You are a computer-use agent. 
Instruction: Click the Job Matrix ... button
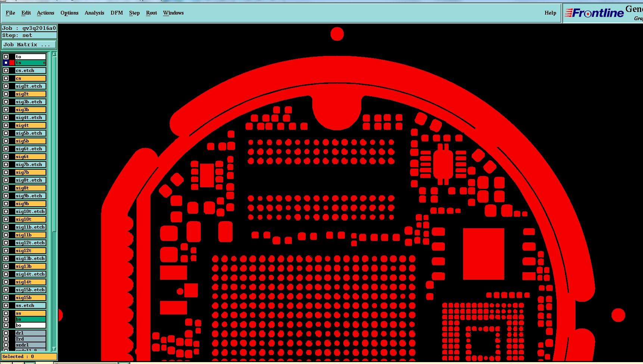pyautogui.click(x=29, y=45)
